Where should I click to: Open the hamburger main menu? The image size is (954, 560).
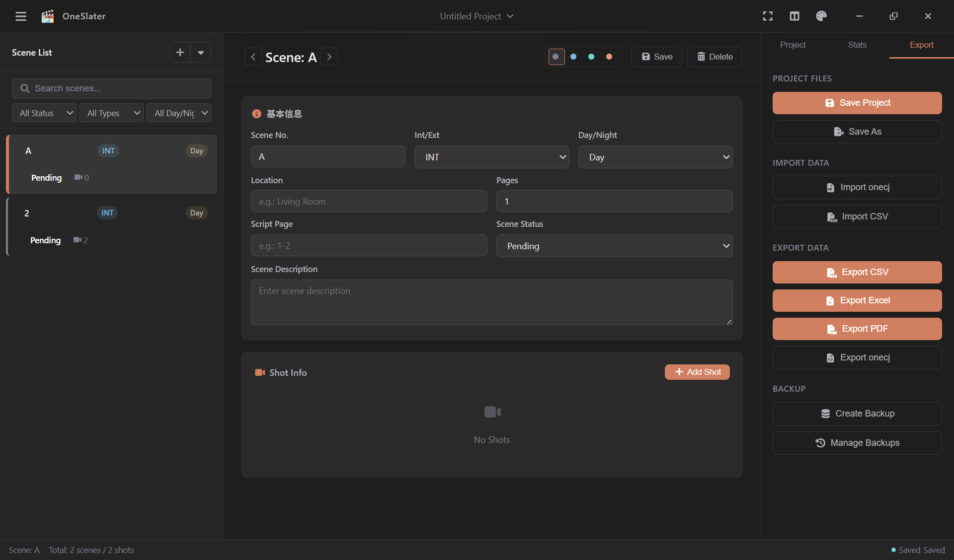(21, 16)
